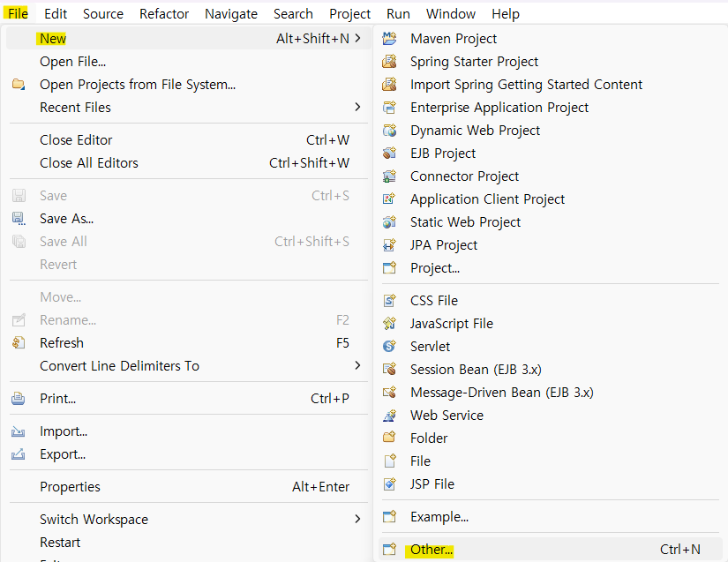Select Other... label
This screenshot has width=728, height=562.
[x=432, y=550]
